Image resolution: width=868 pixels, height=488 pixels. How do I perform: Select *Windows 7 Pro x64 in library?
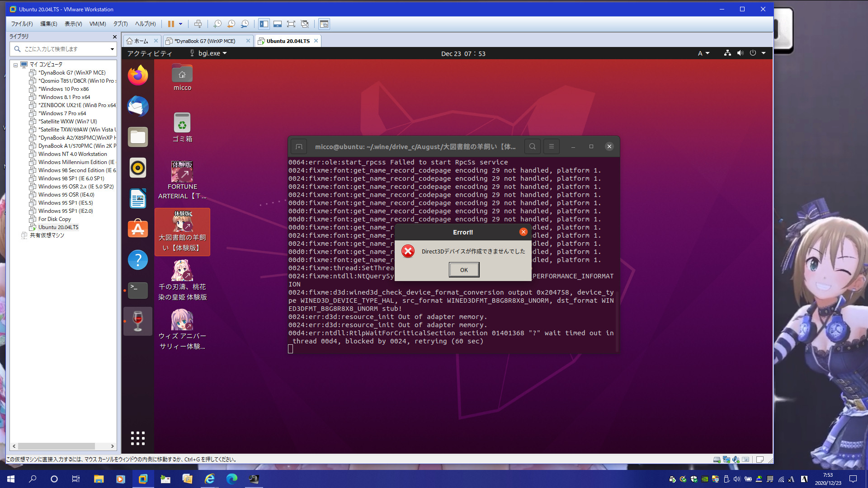pos(62,113)
